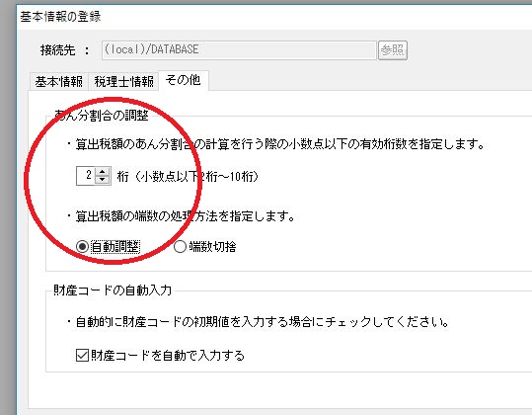Click the あん分割合の調整 group heading
This screenshot has height=415, width=532.
tap(102, 116)
